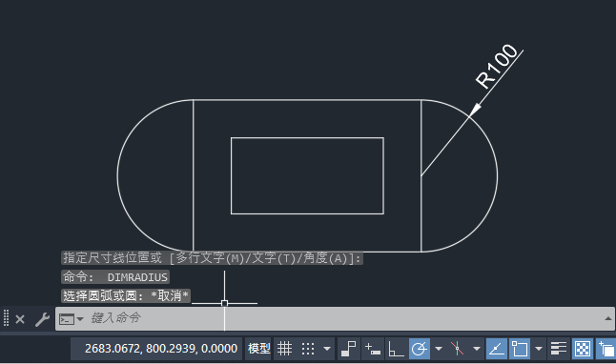The width and height of the screenshot is (616, 364).
Task: Click the 选择圆弧或圆: *取消* history line
Action: [x=126, y=295]
